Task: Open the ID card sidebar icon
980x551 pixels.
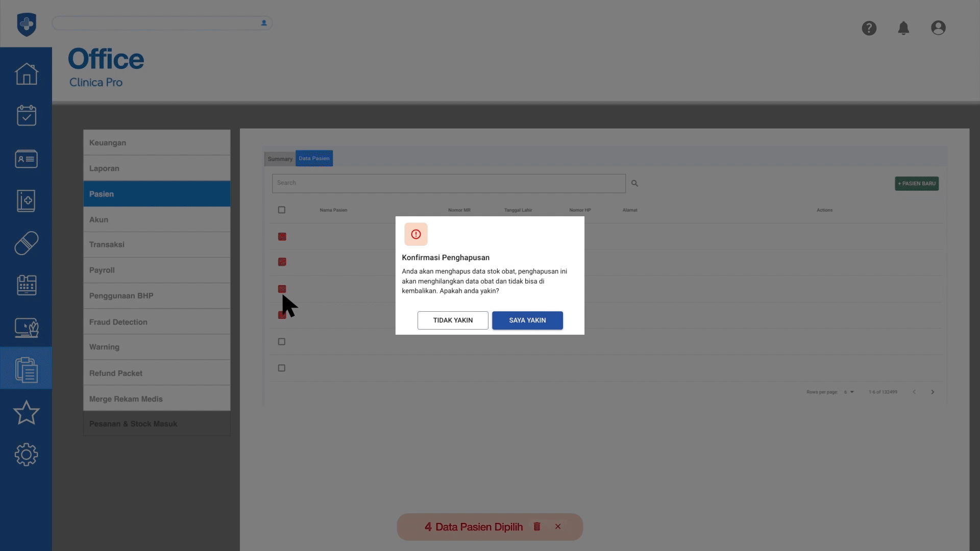Action: (x=26, y=159)
